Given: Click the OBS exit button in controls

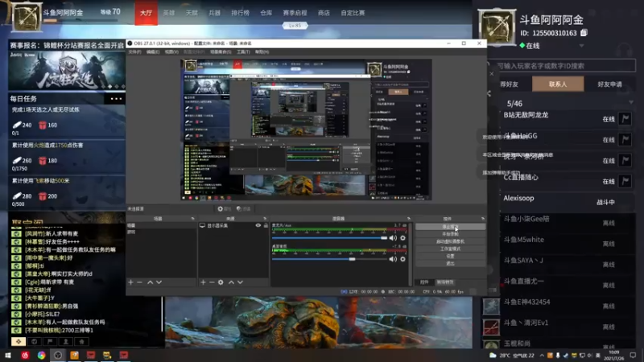Looking at the screenshot, I should click(450, 264).
